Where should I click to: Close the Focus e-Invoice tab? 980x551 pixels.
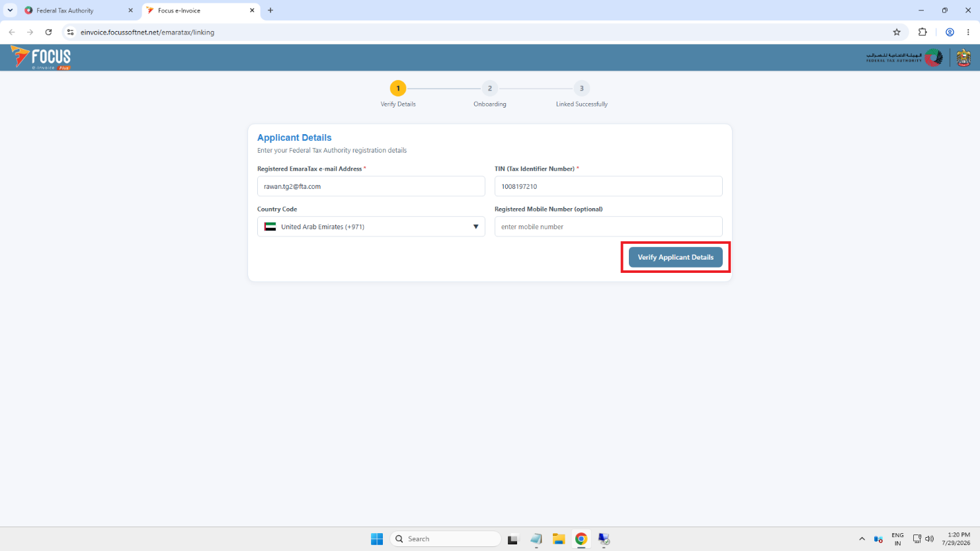click(252, 11)
